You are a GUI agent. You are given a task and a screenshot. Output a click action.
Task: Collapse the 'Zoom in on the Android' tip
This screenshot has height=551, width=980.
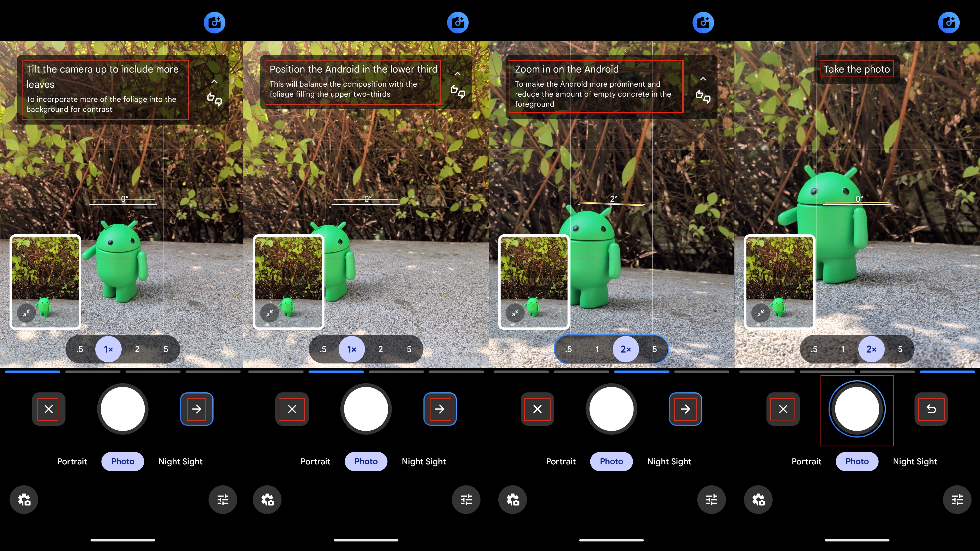pos(703,79)
